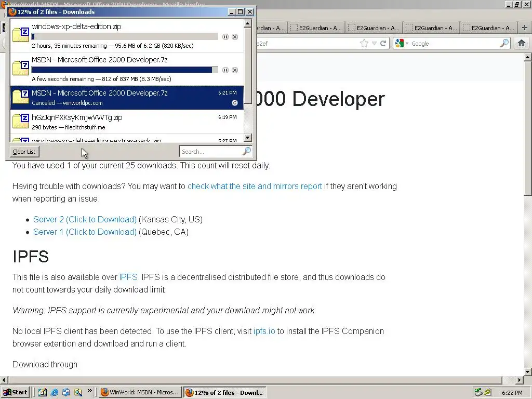This screenshot has height=399, width=532.
Task: Bookmark this page with the star icon
Action: click(364, 44)
